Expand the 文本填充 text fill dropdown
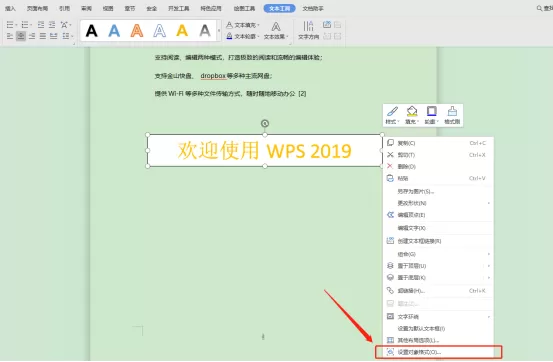Screen dimensions: 553x362 coord(259,25)
